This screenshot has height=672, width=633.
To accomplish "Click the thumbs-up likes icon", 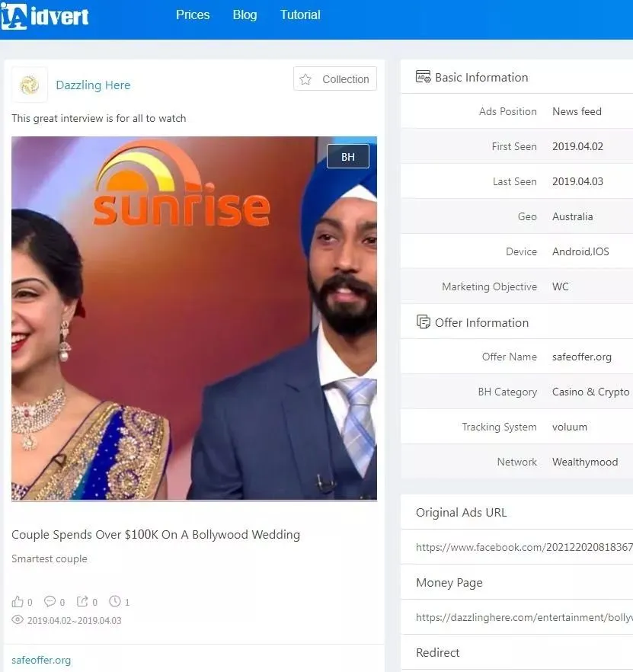I will 18,602.
